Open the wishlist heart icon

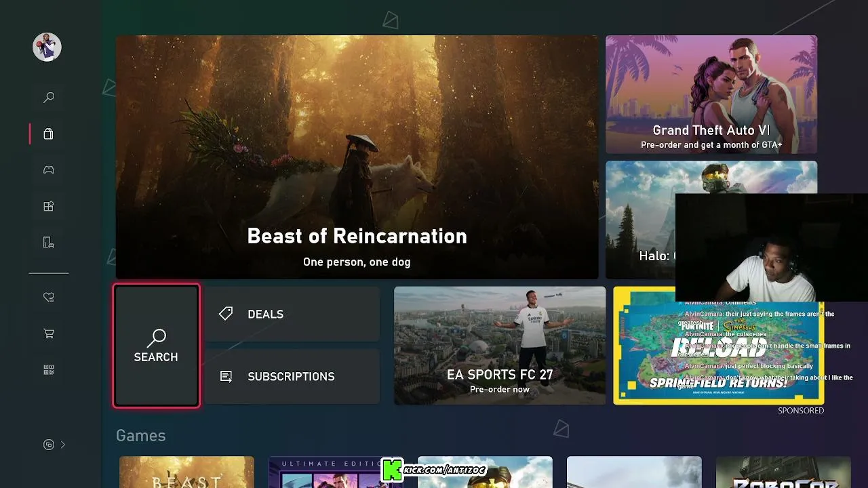49,297
